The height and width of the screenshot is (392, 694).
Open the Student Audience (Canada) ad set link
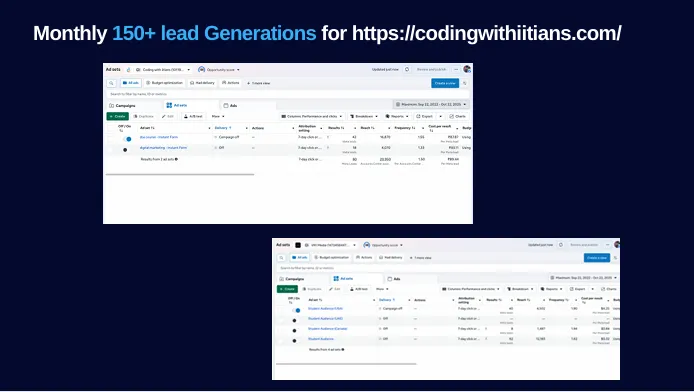click(x=328, y=329)
